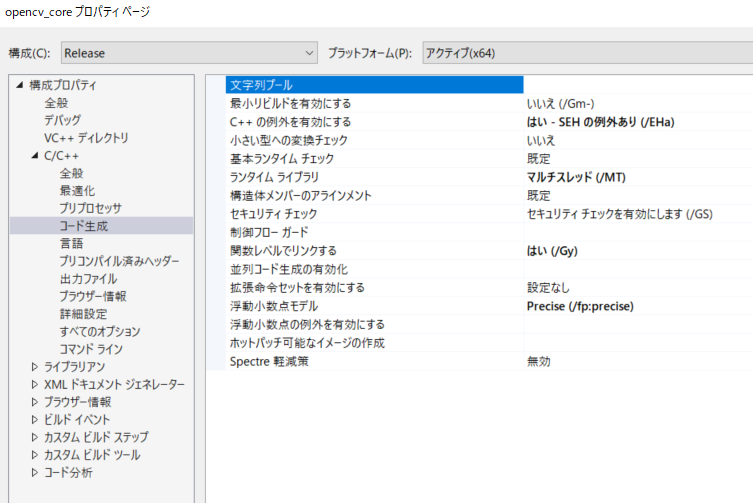Click セキュリティ チェックを有効にします (/GS) value

tap(619, 214)
